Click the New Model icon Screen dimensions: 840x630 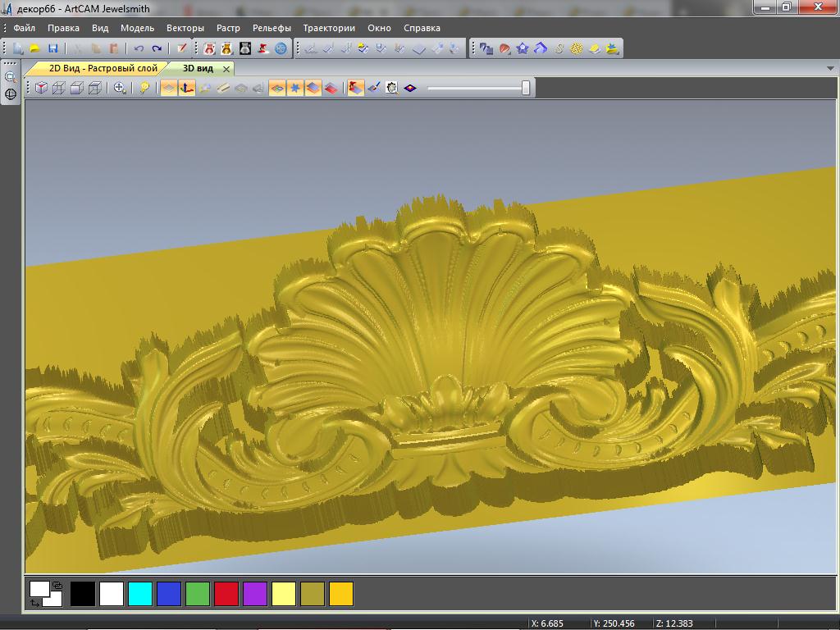(x=18, y=48)
